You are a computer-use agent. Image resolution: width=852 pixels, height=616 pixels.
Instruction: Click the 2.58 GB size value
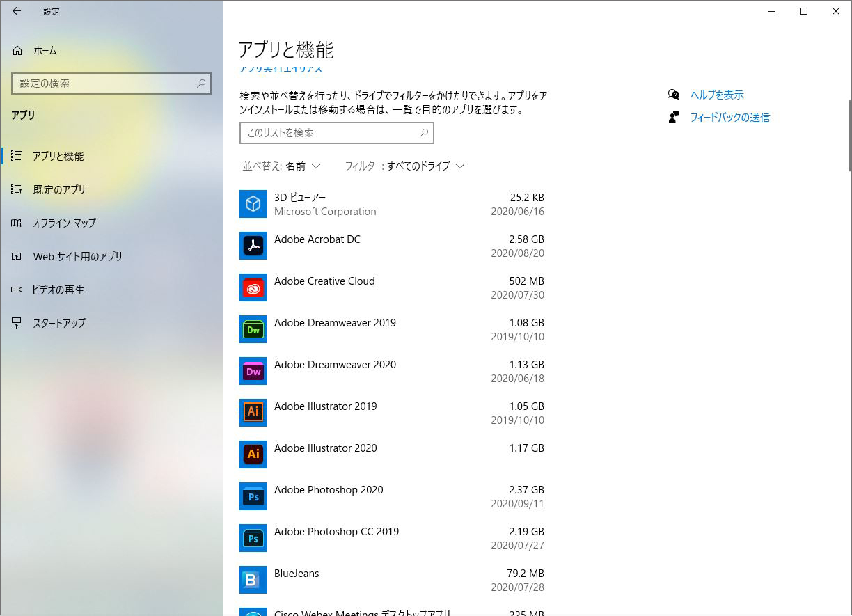[526, 239]
